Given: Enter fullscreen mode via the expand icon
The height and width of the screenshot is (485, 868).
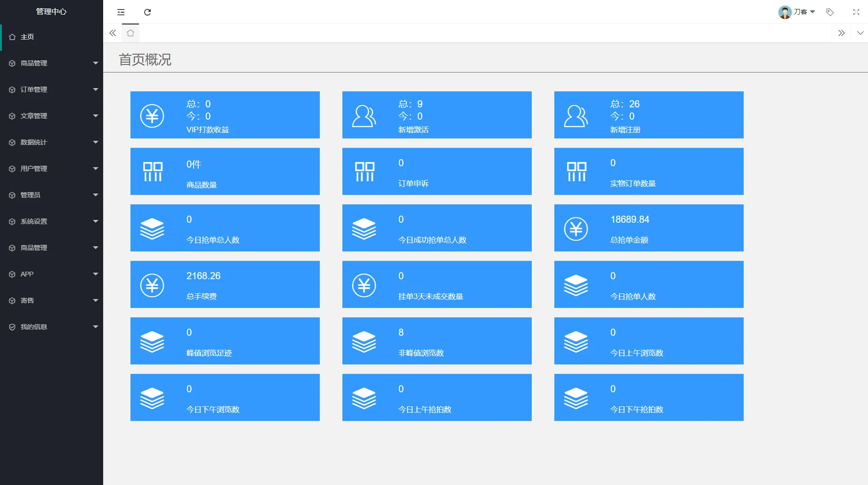Looking at the screenshot, I should point(856,12).
